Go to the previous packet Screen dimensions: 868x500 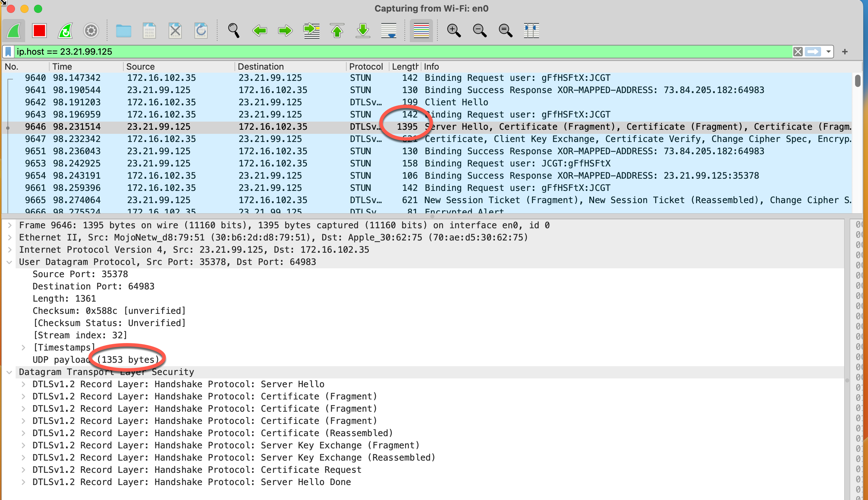[x=260, y=31]
